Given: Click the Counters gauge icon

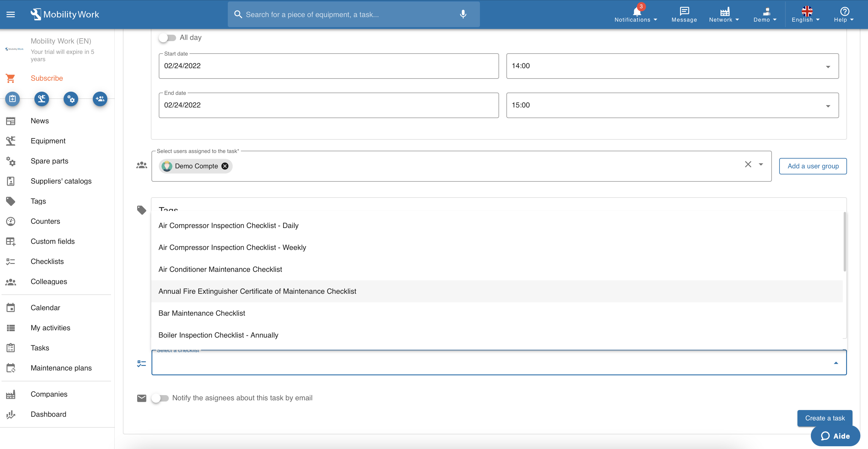Looking at the screenshot, I should click(x=11, y=221).
